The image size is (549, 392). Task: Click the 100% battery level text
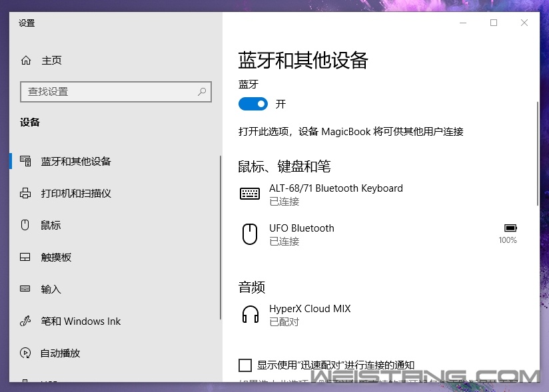(x=508, y=240)
